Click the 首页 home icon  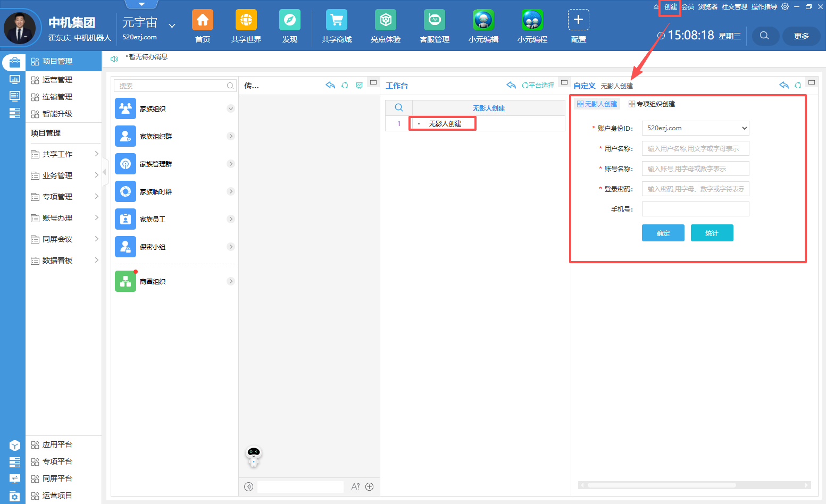[x=202, y=20]
